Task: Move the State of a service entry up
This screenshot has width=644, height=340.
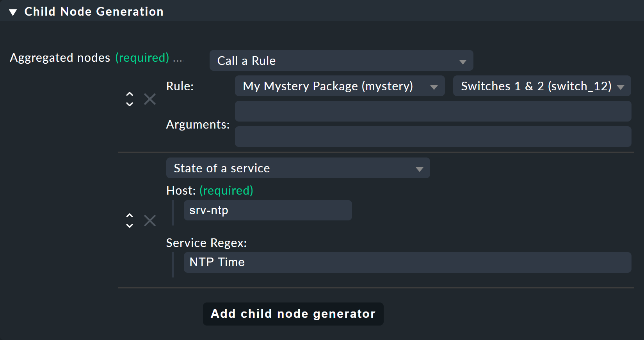Action: click(x=130, y=215)
